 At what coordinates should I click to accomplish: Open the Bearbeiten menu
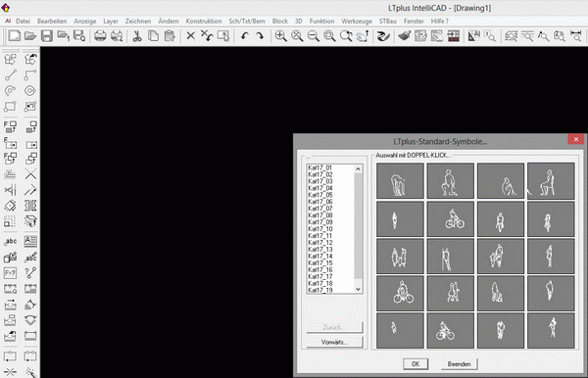point(52,22)
